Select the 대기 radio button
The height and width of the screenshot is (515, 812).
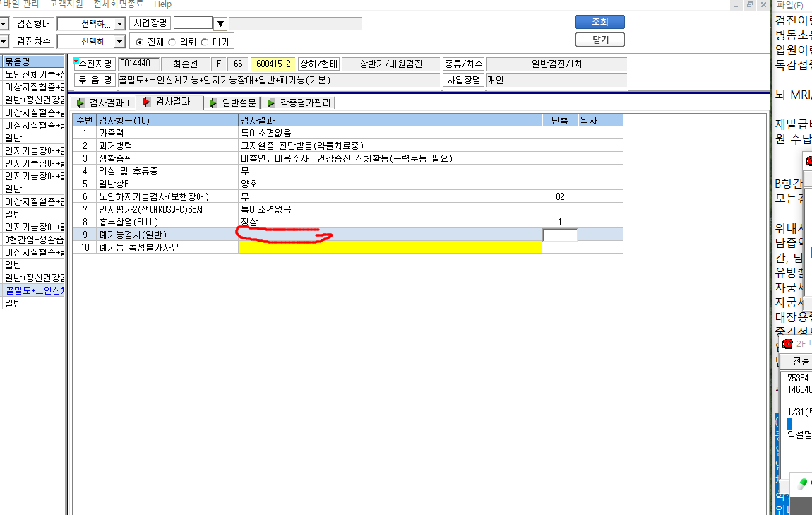pos(205,42)
